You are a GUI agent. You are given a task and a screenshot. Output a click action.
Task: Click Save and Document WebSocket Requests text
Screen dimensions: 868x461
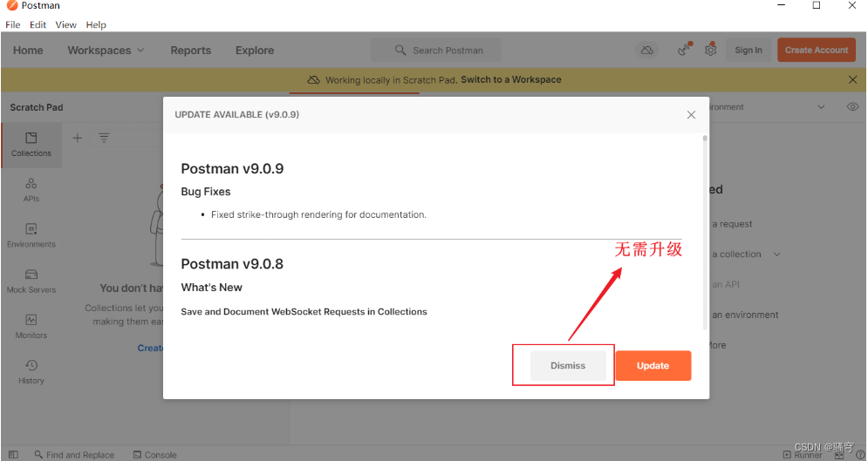click(304, 312)
